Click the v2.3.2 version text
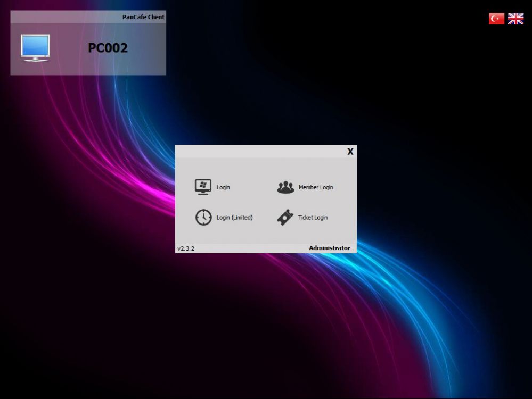This screenshot has width=532, height=399. pyautogui.click(x=186, y=248)
